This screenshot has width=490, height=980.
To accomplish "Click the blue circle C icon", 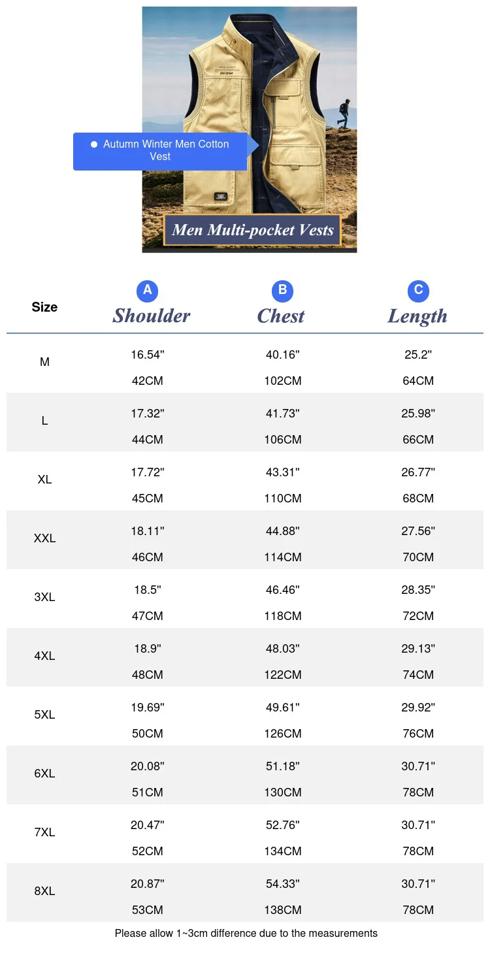I will (x=418, y=290).
